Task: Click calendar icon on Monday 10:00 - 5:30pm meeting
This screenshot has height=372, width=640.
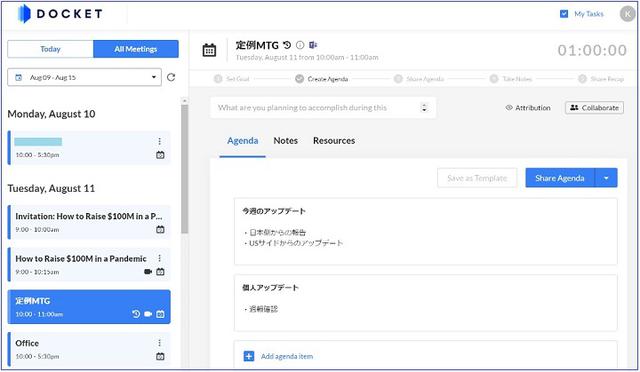Action: click(160, 155)
